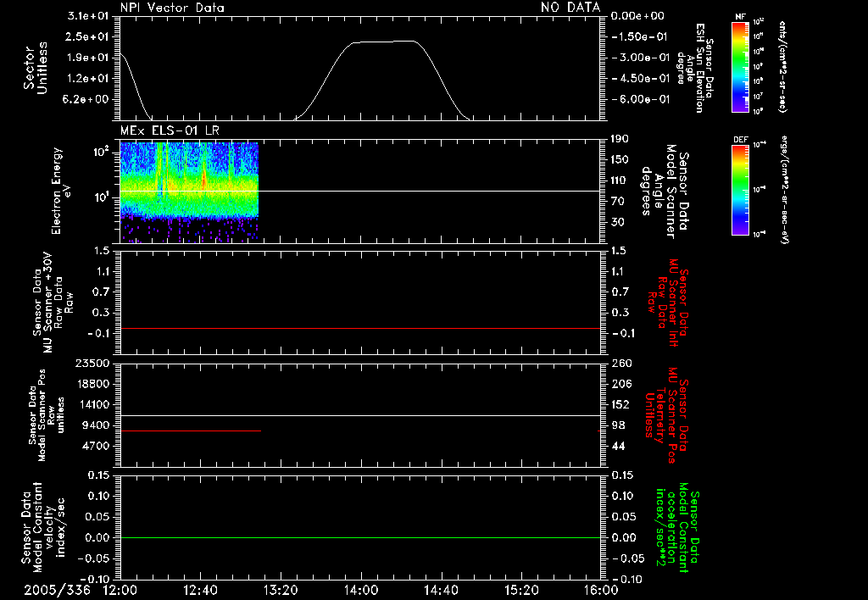Click the NO DATA label
This screenshot has width=868, height=600.
[x=570, y=7]
